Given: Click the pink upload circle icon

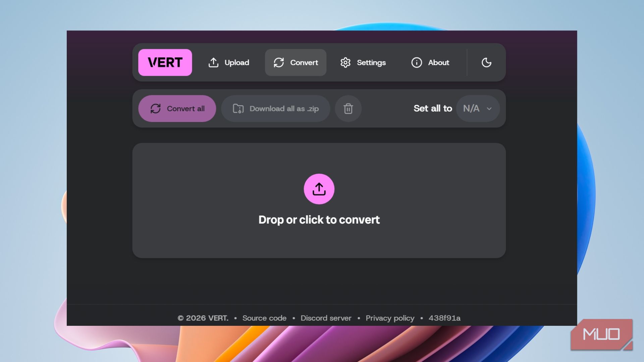Looking at the screenshot, I should (x=319, y=189).
